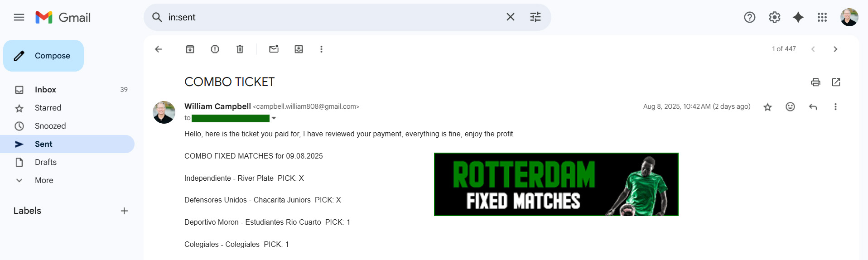The height and width of the screenshot is (260, 868).
Task: Star this message
Action: (767, 107)
